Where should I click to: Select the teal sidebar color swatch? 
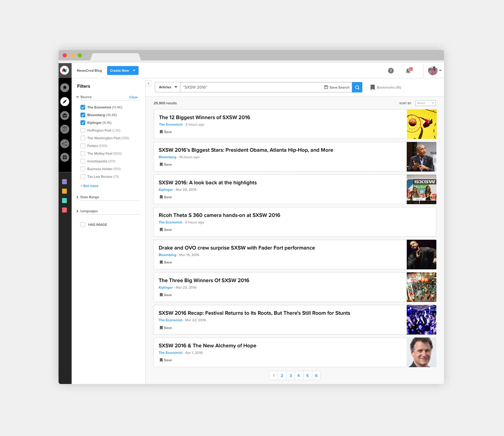point(65,201)
